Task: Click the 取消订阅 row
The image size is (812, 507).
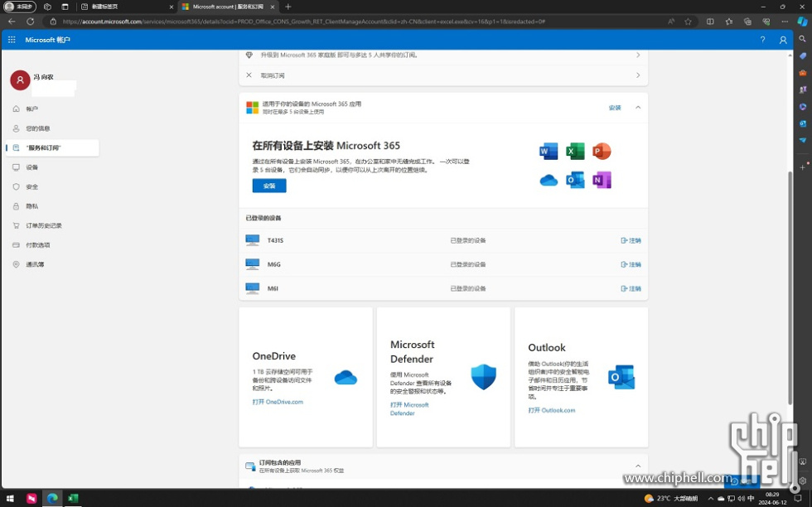Action: pyautogui.click(x=443, y=75)
